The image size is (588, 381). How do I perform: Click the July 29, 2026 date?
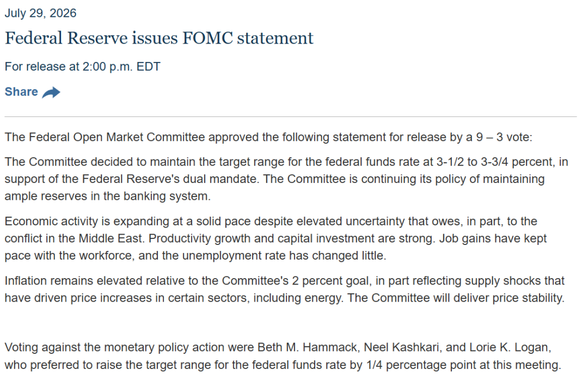(40, 13)
